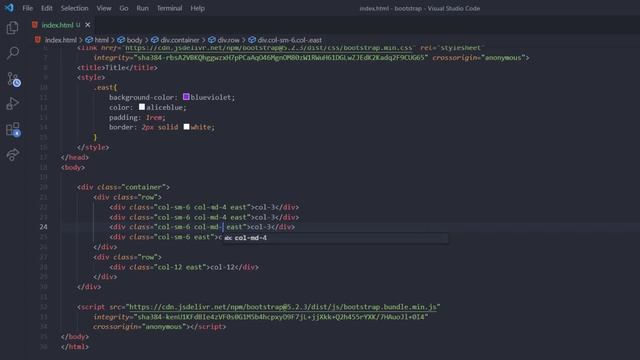The image size is (640, 360).
Task: Open the Run menu
Action: point(142,8)
